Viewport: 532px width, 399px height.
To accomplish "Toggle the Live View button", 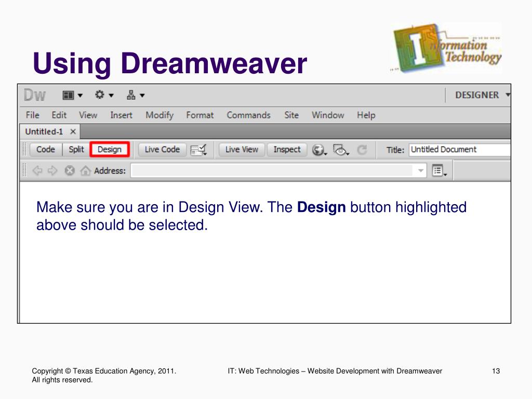I will click(242, 150).
